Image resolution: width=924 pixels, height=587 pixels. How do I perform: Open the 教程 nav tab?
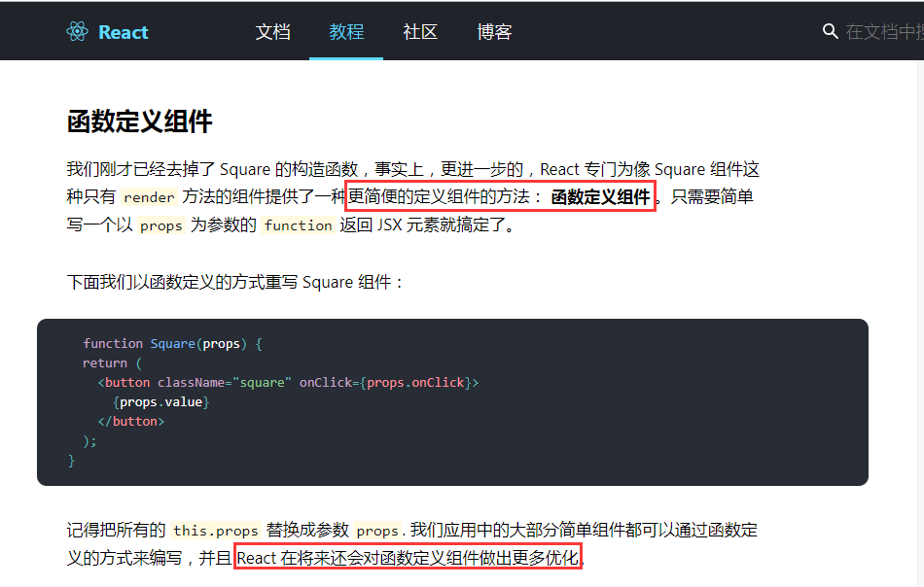pyautogui.click(x=346, y=31)
